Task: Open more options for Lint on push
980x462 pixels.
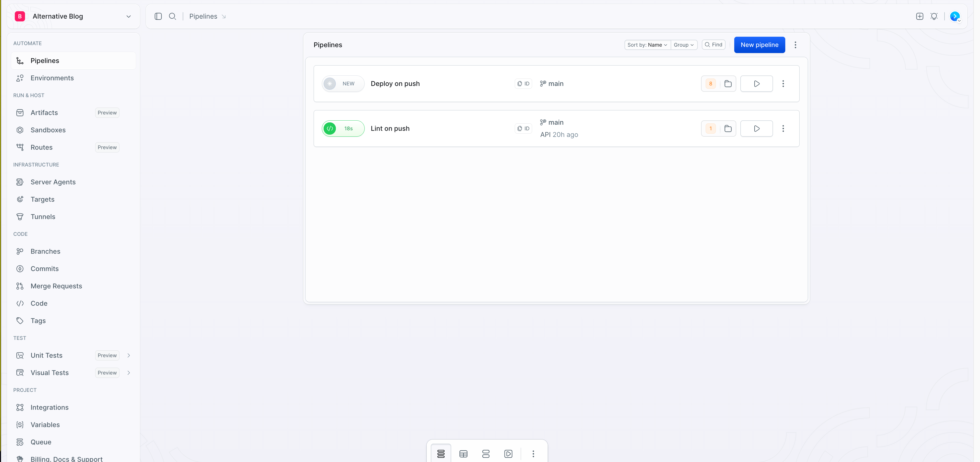Action: [783, 129]
